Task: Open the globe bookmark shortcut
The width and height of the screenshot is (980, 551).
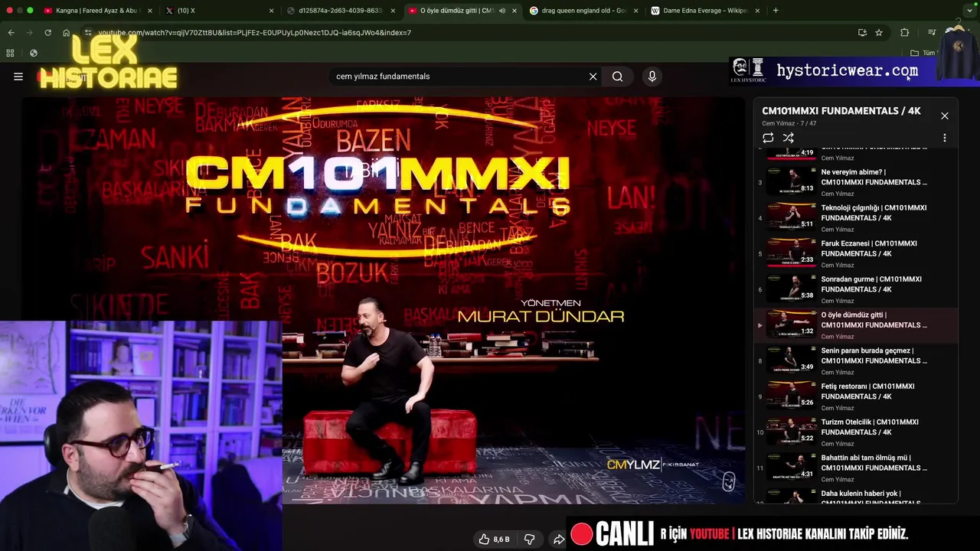Action: [x=34, y=53]
